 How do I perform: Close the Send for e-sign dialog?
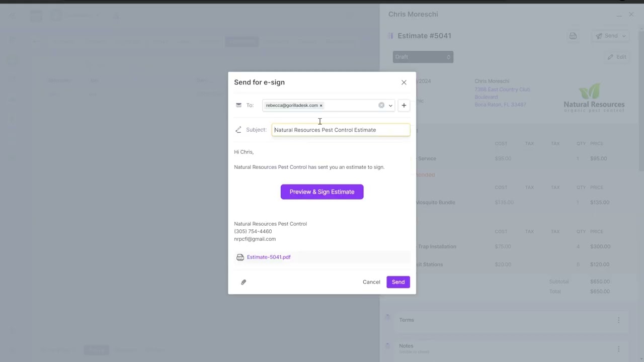tap(404, 82)
